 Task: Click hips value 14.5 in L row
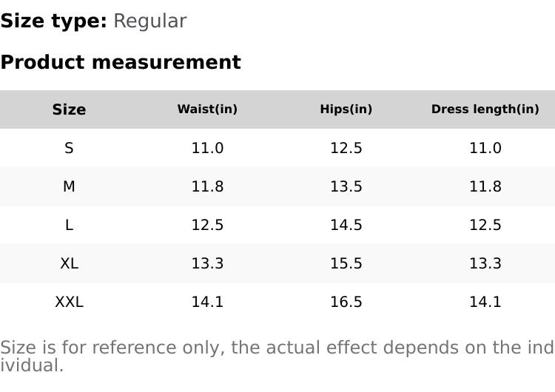click(x=346, y=225)
